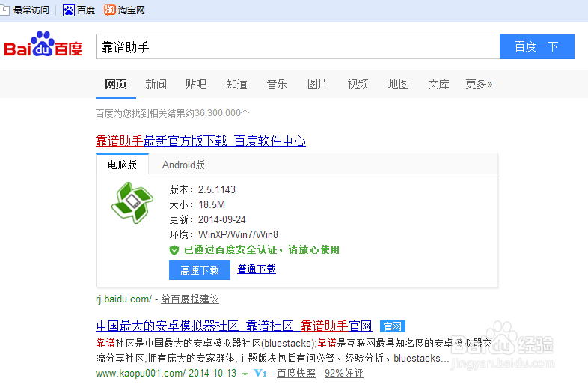Switch to the 贴吧 tab
This screenshot has width=588, height=384.
196,84
